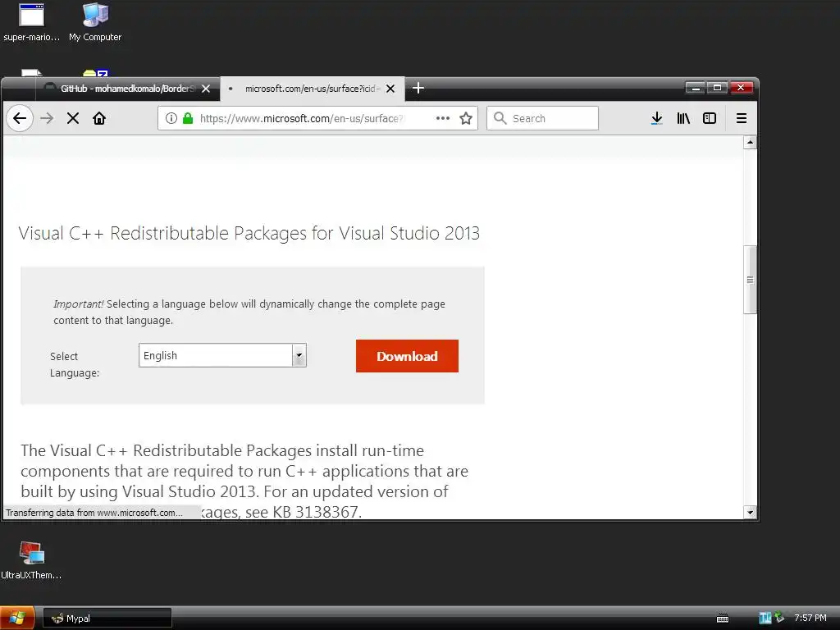Close the microsoft.com surface tab
This screenshot has width=840, height=630.
click(390, 89)
